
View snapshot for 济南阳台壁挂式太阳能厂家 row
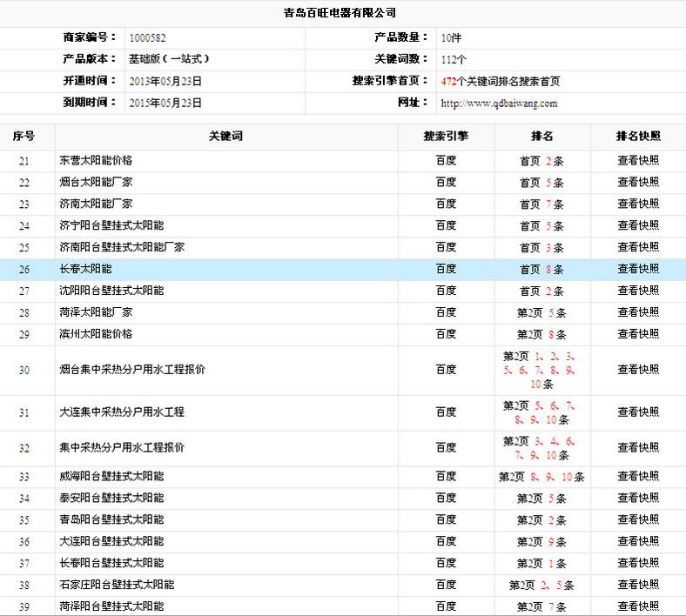point(638,247)
